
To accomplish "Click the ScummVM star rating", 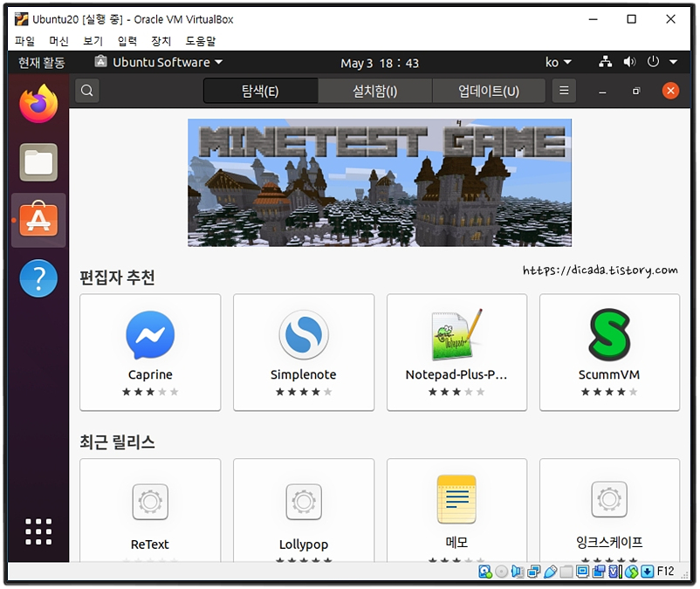I will (x=609, y=392).
